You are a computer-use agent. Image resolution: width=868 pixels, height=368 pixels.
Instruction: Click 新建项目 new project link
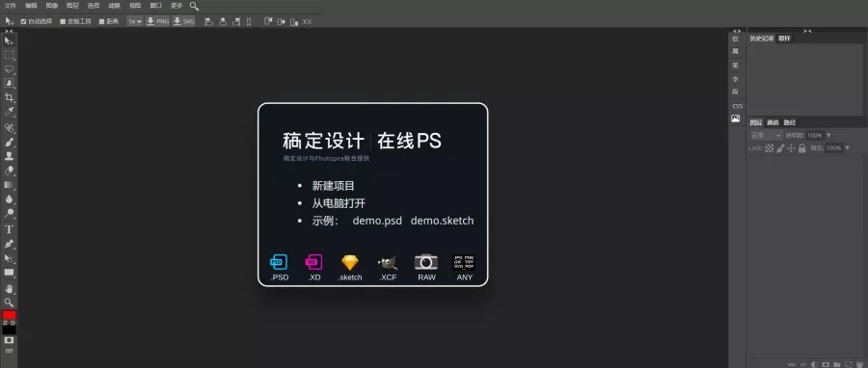[x=334, y=186]
